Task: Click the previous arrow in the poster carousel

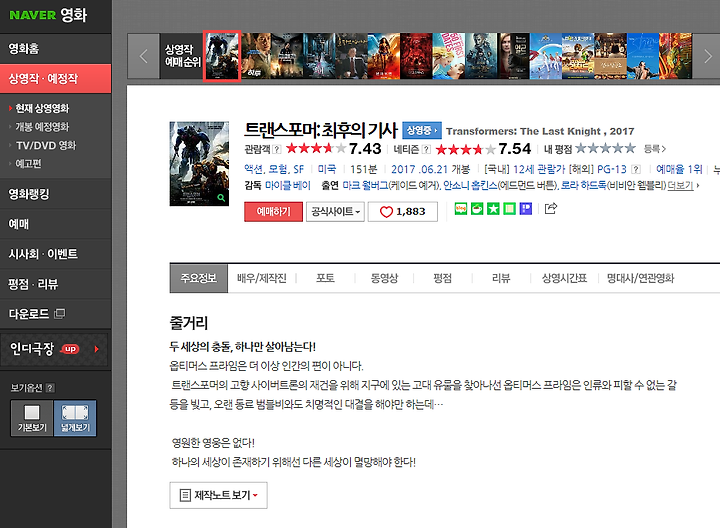Action: pyautogui.click(x=143, y=56)
